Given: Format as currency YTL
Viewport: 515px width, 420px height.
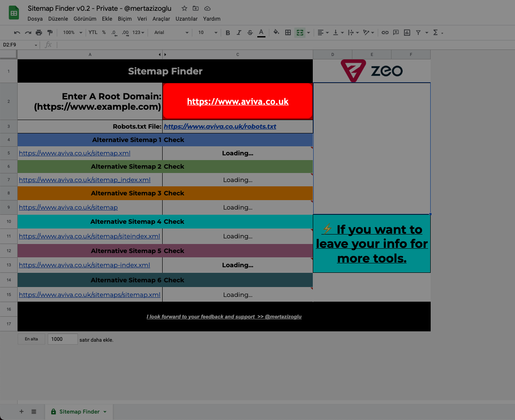Looking at the screenshot, I should pyautogui.click(x=93, y=33).
